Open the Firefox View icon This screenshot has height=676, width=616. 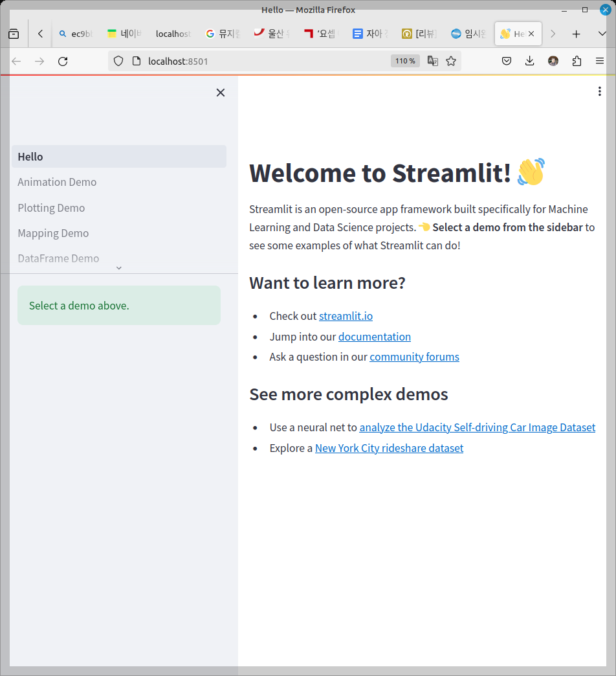(x=14, y=34)
